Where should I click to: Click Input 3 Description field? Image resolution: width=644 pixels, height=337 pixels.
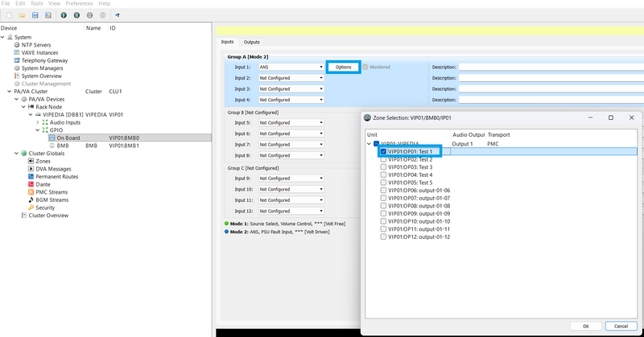(x=551, y=89)
